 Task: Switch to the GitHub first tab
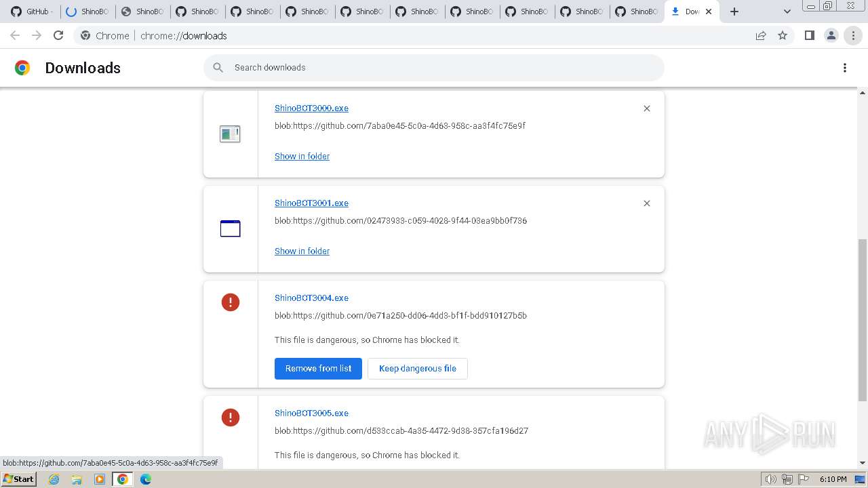32,12
